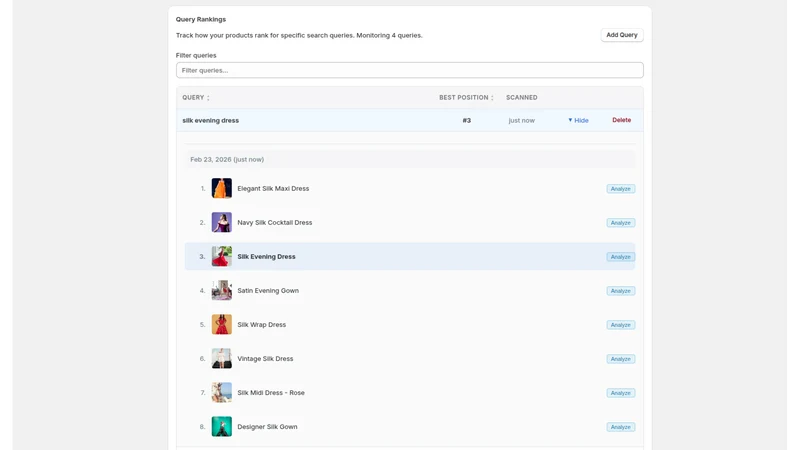This screenshot has height=450, width=800.
Task: Click the 'Feb 23, 2026 (just now)' scan date
Action: [x=227, y=159]
